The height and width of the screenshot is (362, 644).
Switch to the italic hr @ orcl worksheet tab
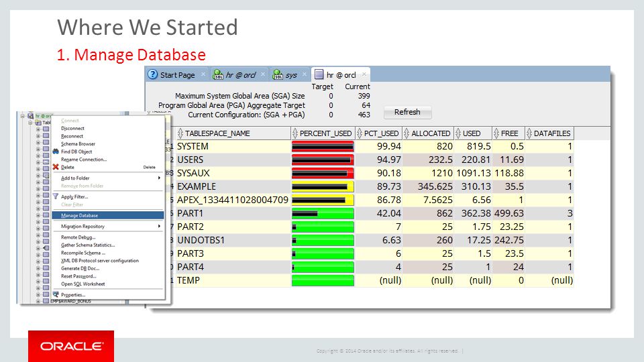(240, 74)
